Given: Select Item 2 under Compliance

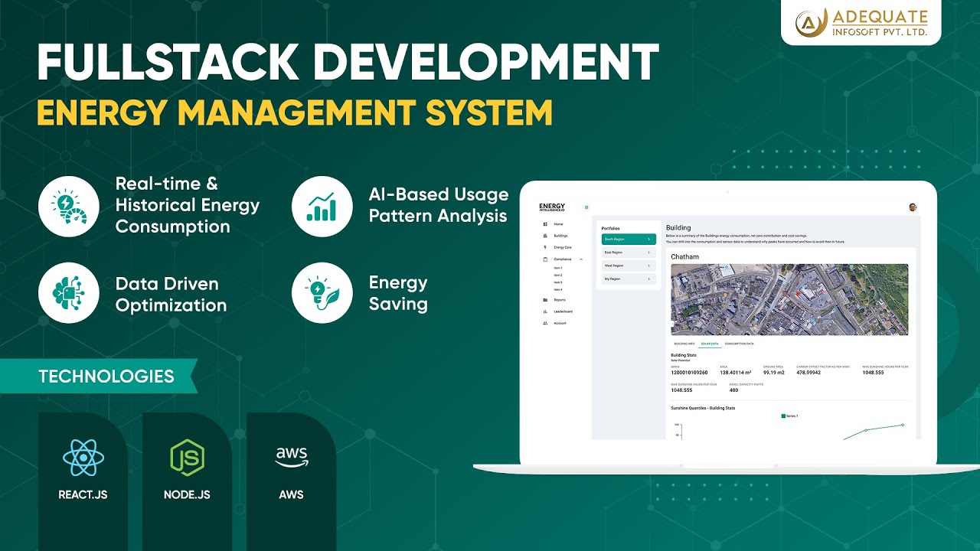Looking at the screenshot, I should tap(557, 275).
